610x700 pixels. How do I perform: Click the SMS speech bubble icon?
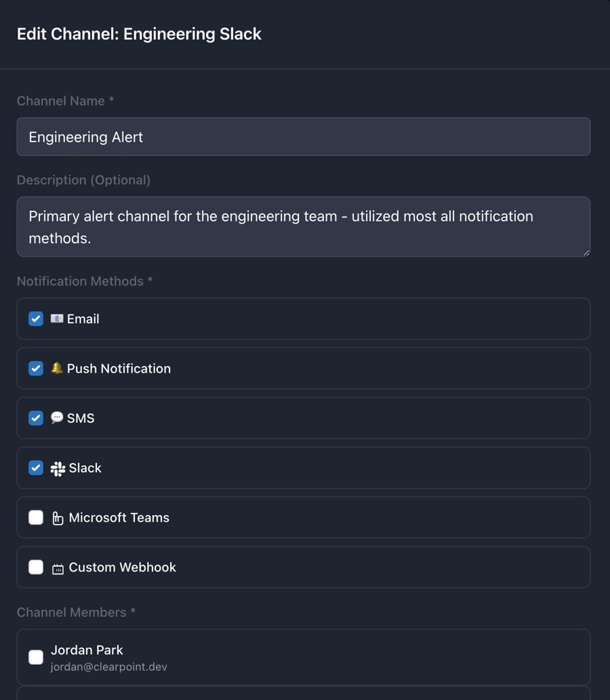(x=57, y=417)
